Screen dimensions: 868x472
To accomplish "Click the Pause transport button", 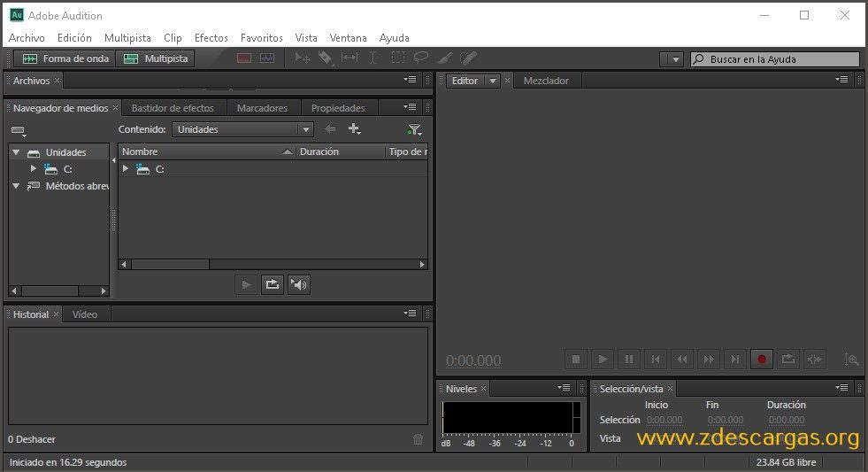I will [x=629, y=360].
